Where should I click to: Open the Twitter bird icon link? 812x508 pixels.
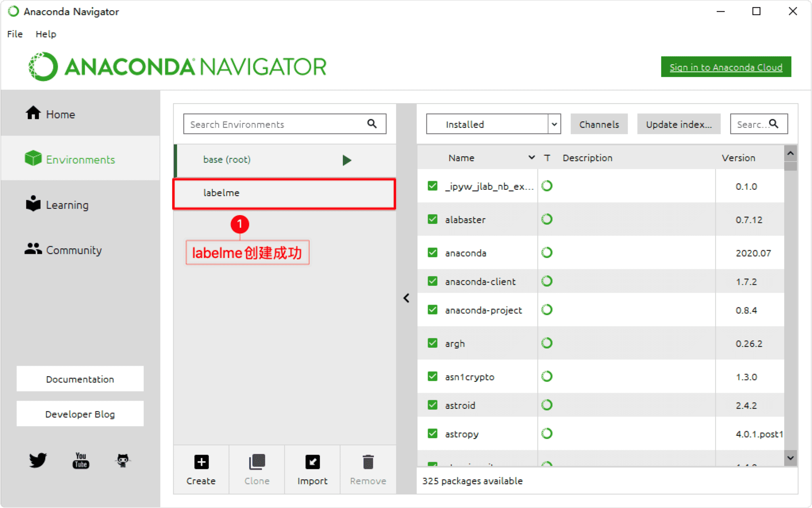38,460
